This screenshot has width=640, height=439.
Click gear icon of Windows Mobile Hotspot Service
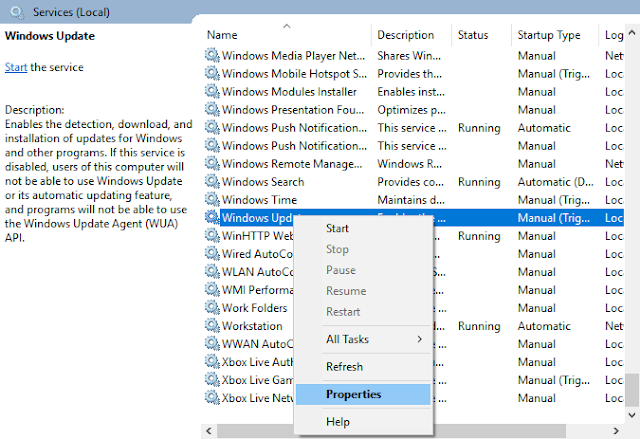pyautogui.click(x=212, y=73)
